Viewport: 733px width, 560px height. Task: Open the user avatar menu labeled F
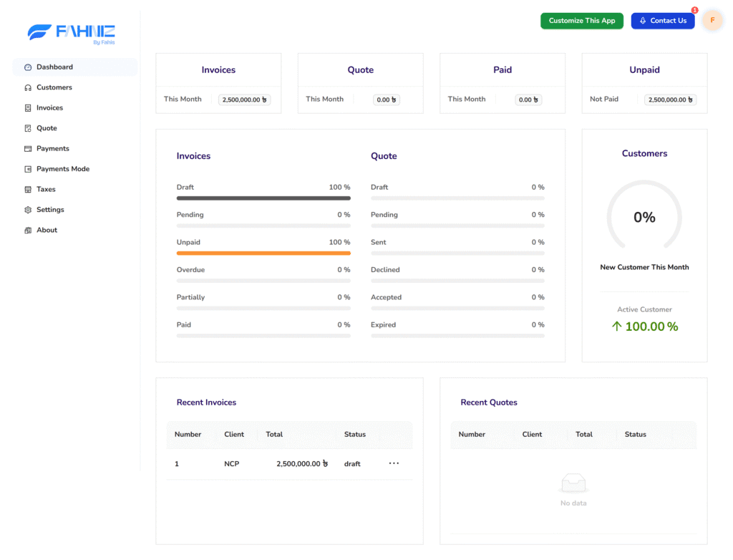(712, 20)
